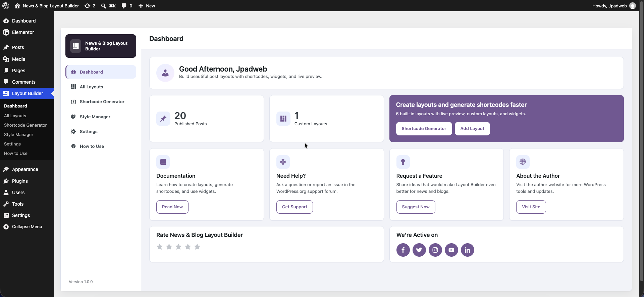Open All Layouts in plugin sidebar
This screenshot has height=297, width=644.
tap(101, 87)
